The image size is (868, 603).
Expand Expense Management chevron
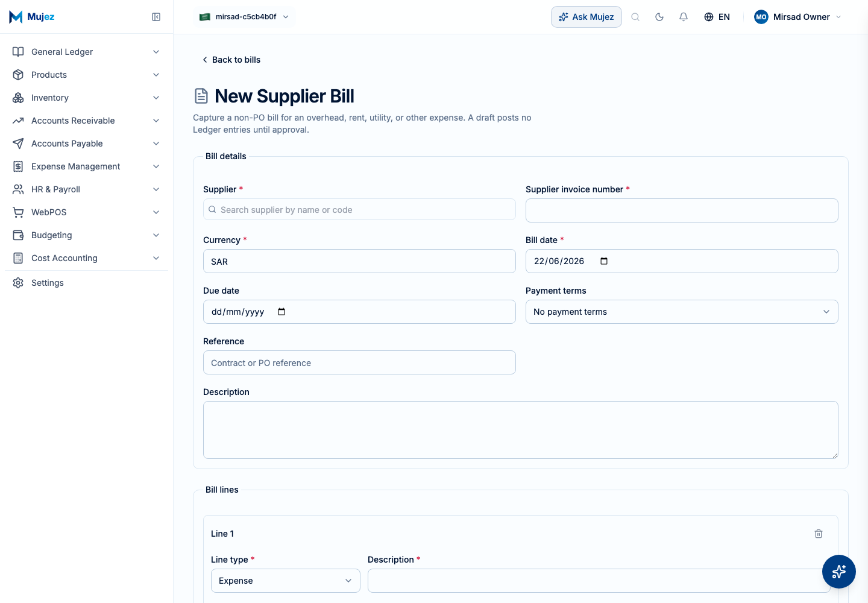pyautogui.click(x=156, y=166)
